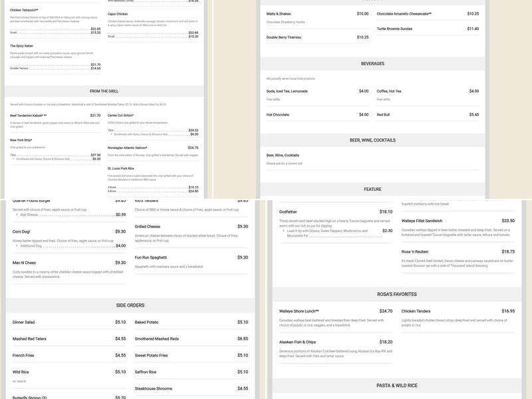Select the Godfather sandwich title
The width and height of the screenshot is (532, 399).
tap(289, 211)
